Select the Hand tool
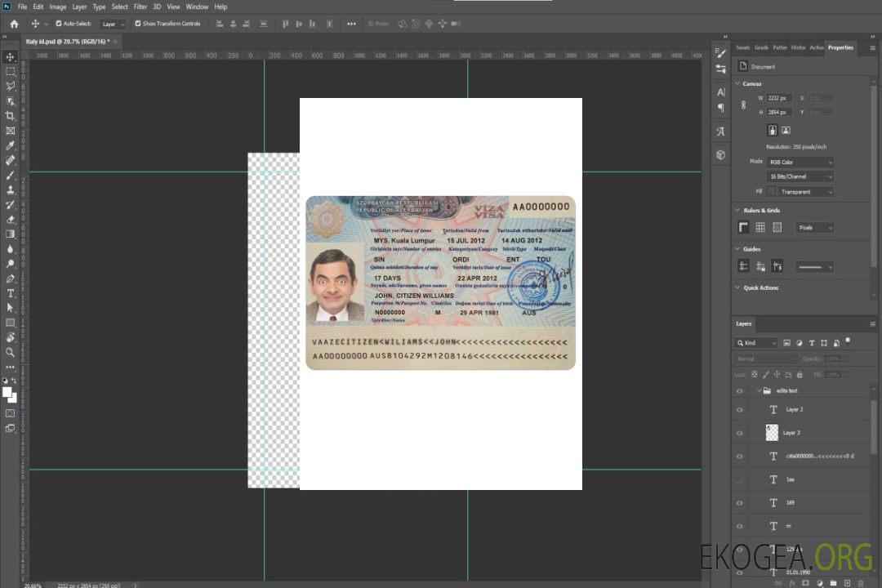 10,337
